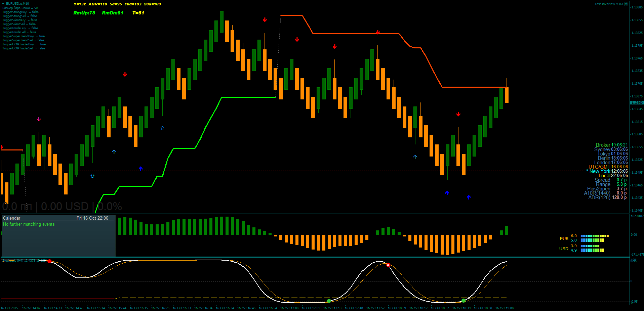Click the current price tag 1.13660 on scale

pos(637,103)
